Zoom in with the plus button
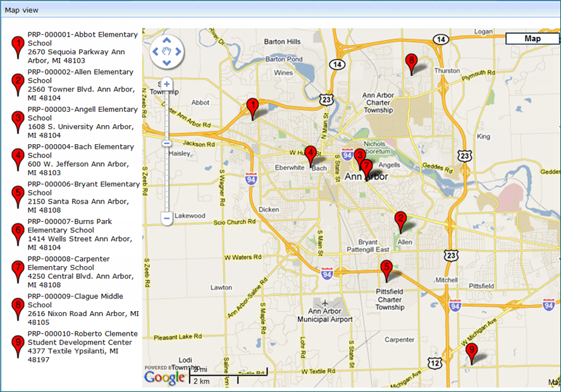This screenshot has height=392, width=561. point(167,84)
